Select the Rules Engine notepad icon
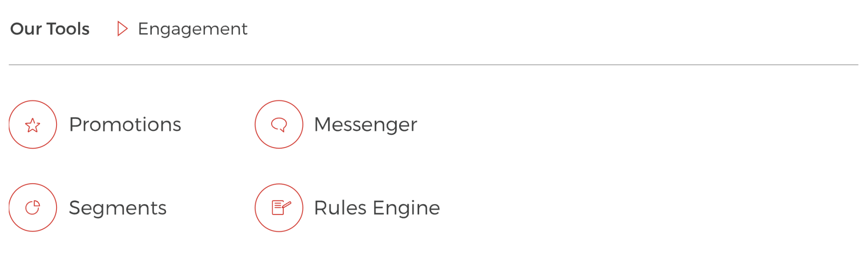This screenshot has height=261, width=868. tap(278, 208)
